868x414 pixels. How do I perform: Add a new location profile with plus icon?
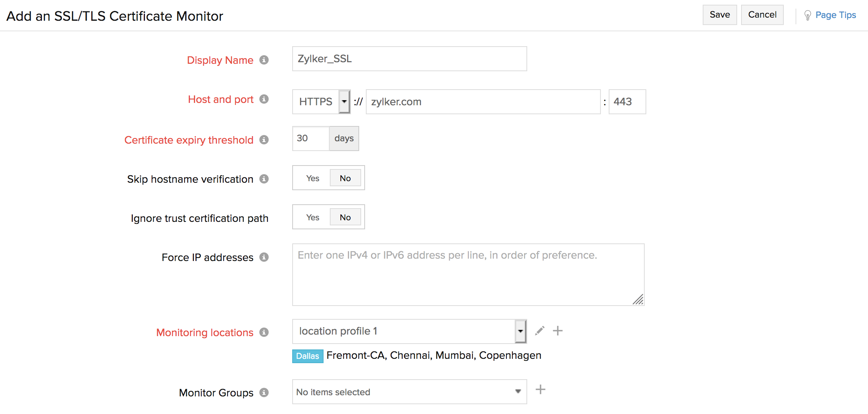[558, 331]
